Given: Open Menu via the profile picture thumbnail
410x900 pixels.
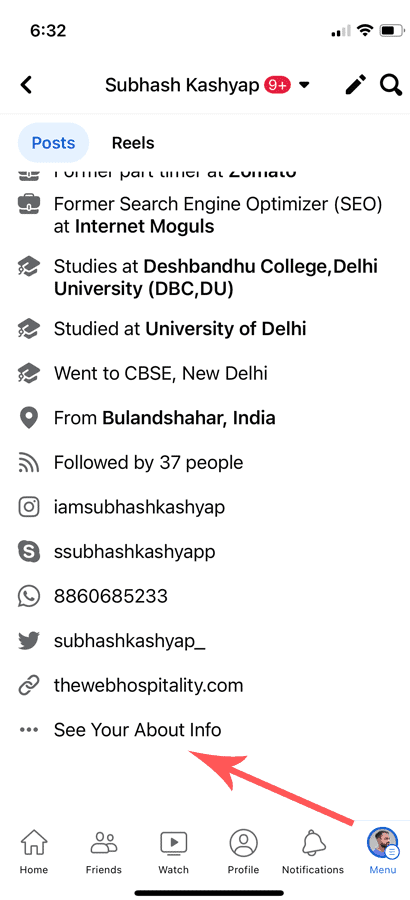Looking at the screenshot, I should tap(383, 843).
